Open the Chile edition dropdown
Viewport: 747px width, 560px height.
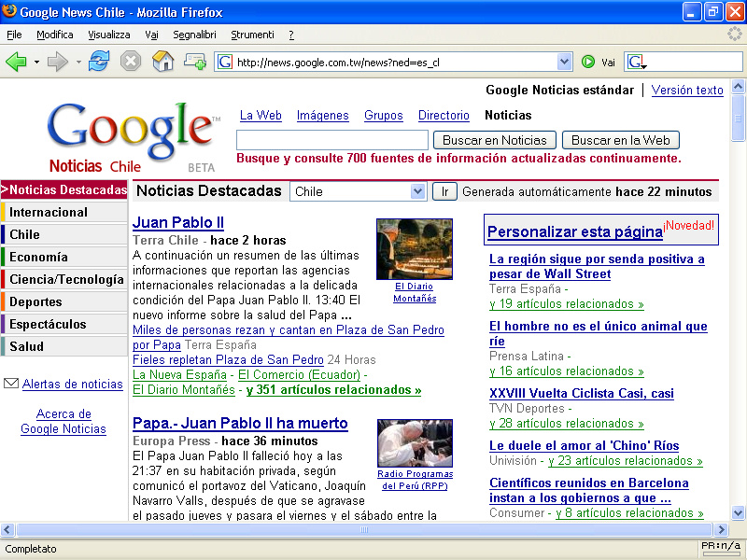(x=359, y=191)
